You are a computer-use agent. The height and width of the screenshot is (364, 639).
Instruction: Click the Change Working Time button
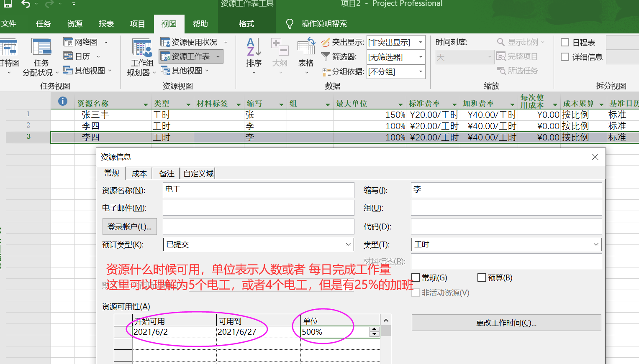coord(506,323)
